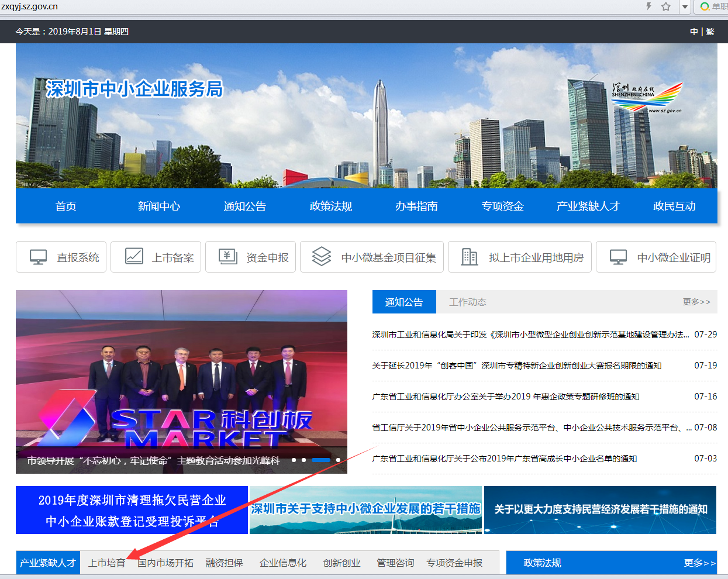Open 专项资金 in the main navigation
The height and width of the screenshot is (579, 728).
502,206
